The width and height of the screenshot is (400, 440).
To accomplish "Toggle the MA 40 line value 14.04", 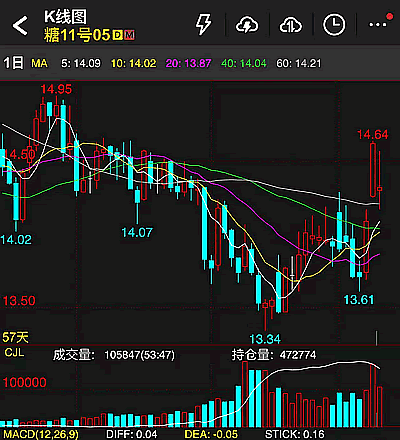I will [x=244, y=63].
